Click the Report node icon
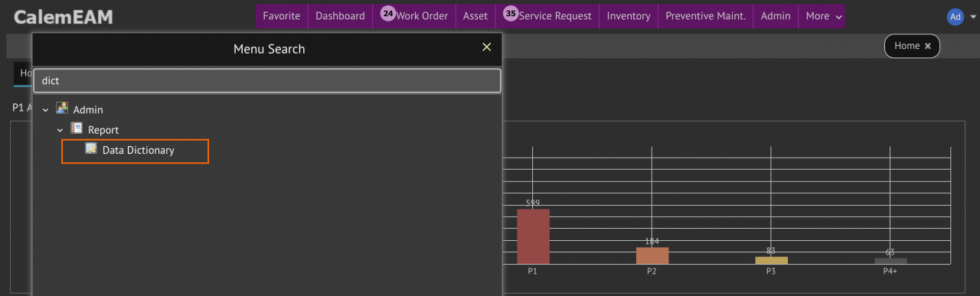The height and width of the screenshot is (296, 980). pos(77,128)
